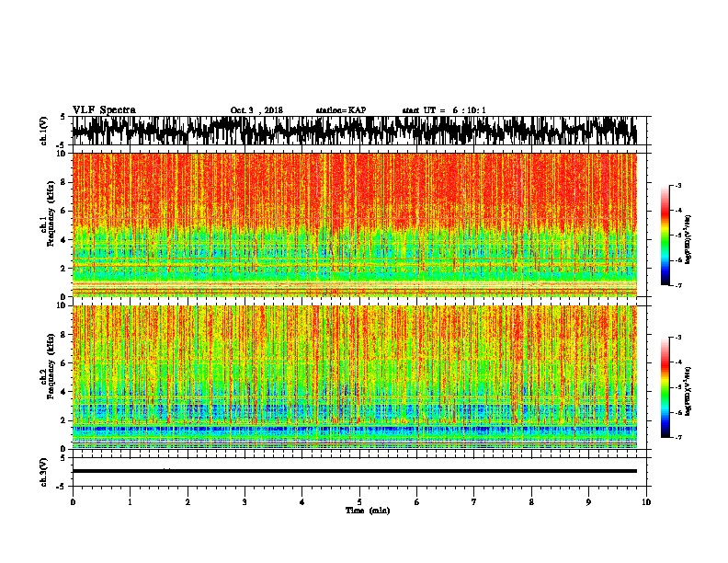Click time axis tick label "10"
The height and width of the screenshot is (563, 728).
coord(646,502)
